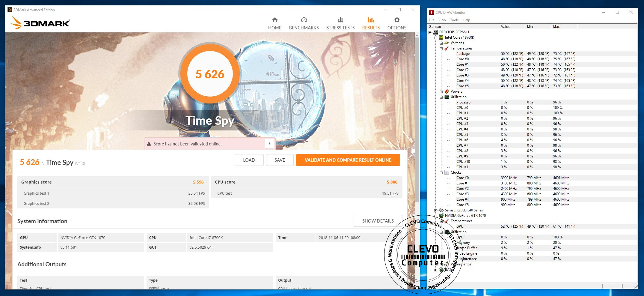Open Options tab with gear icon
Screen dimensions: 644x296
click(396, 24)
